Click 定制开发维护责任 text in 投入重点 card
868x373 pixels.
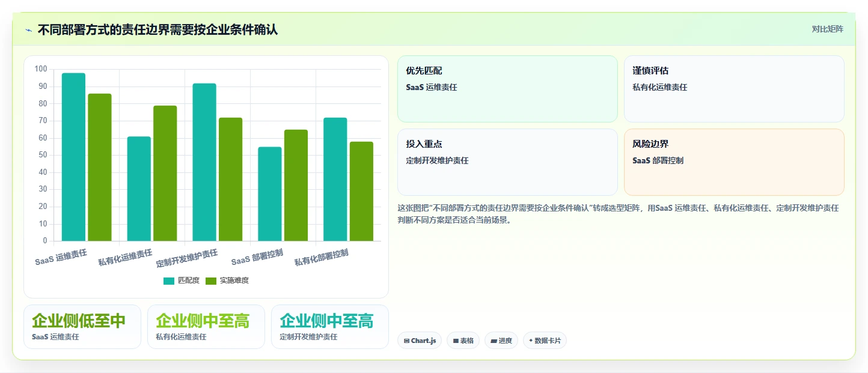coord(437,160)
